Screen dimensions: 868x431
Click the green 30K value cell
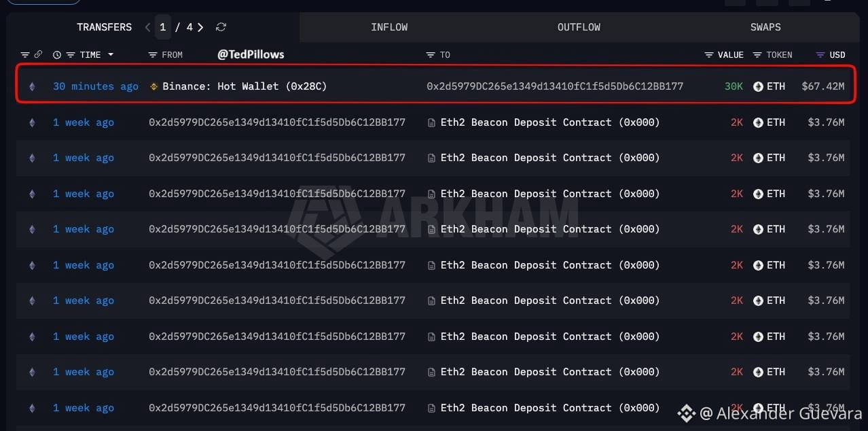click(734, 86)
